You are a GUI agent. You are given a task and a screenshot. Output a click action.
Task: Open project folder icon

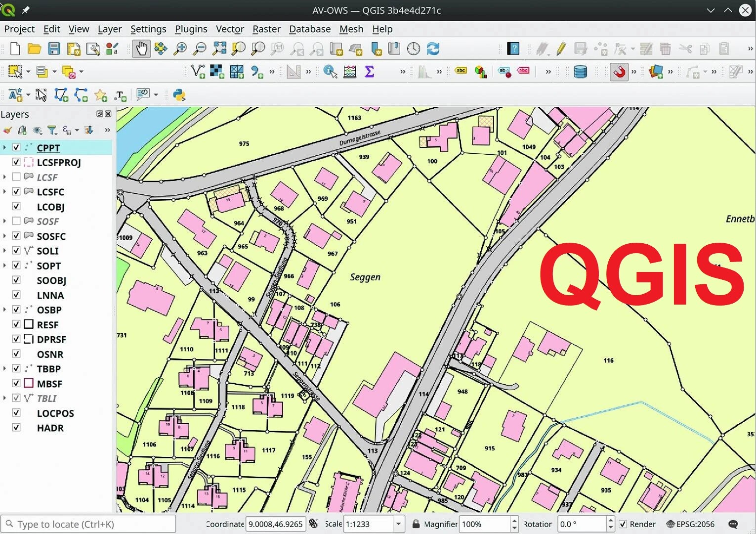point(34,48)
